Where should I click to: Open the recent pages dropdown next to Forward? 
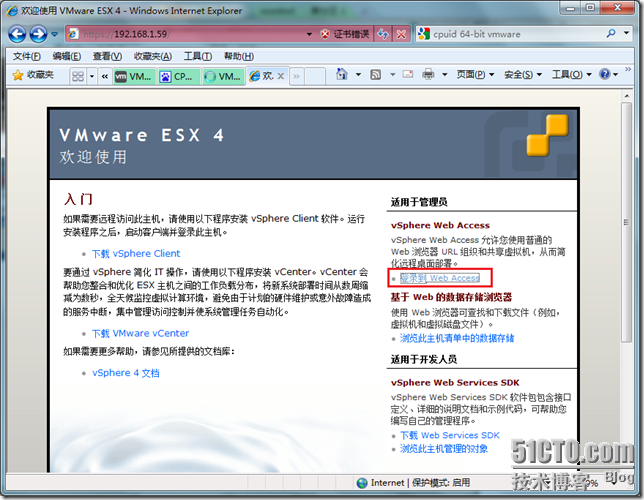[x=54, y=34]
